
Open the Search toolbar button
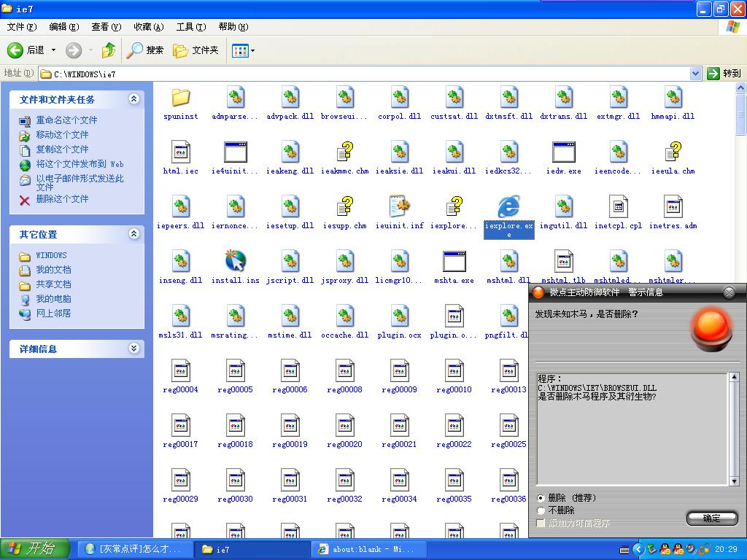click(145, 50)
